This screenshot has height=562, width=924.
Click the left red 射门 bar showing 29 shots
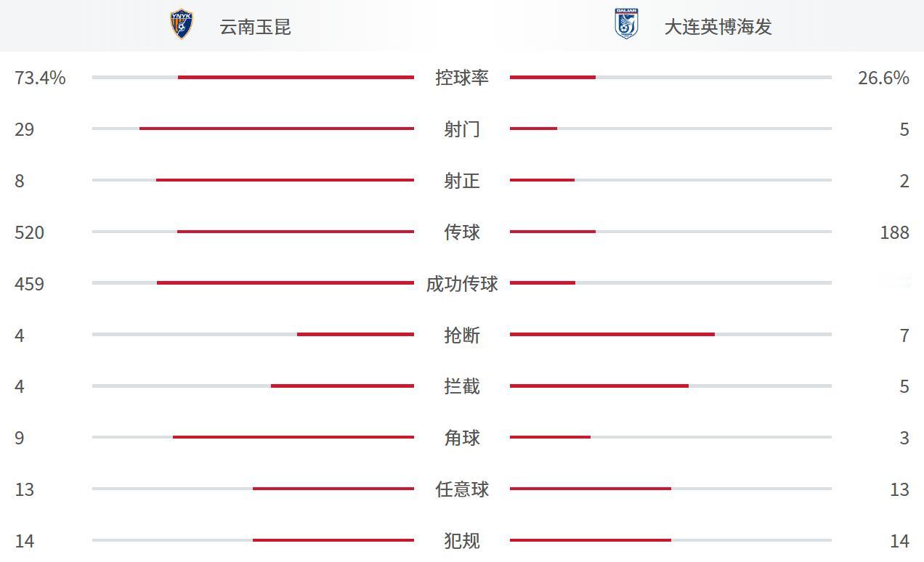277,129
